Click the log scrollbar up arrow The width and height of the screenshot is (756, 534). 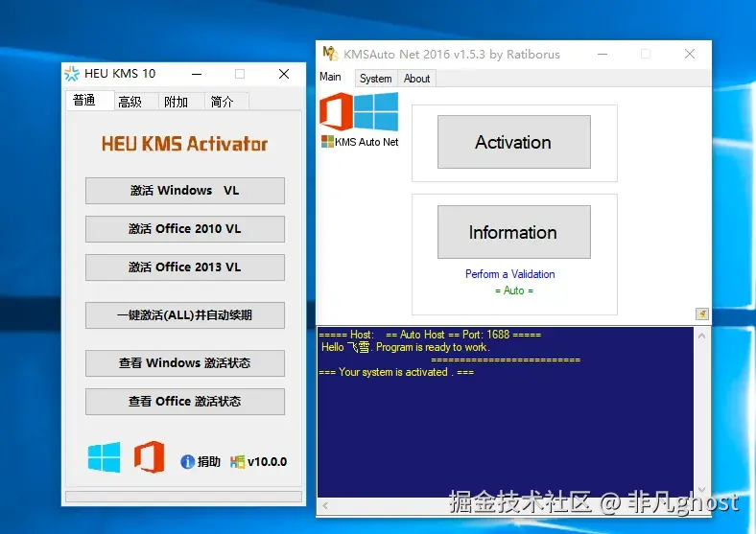(702, 336)
